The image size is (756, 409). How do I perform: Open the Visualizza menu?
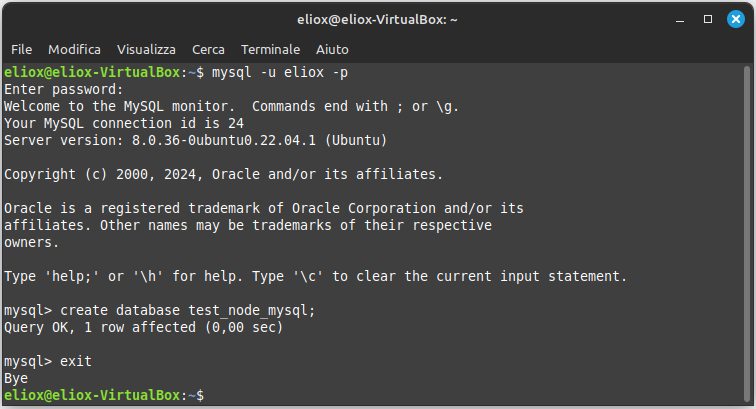[146, 49]
